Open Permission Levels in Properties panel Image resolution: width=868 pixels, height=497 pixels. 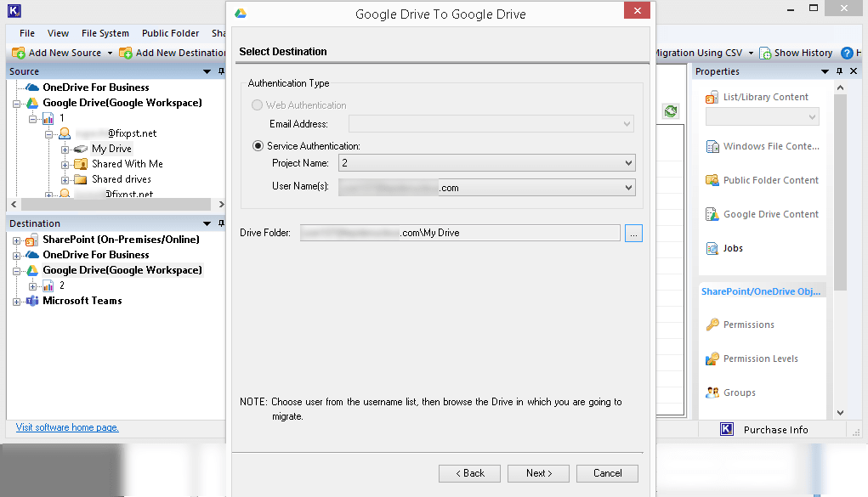(x=752, y=359)
